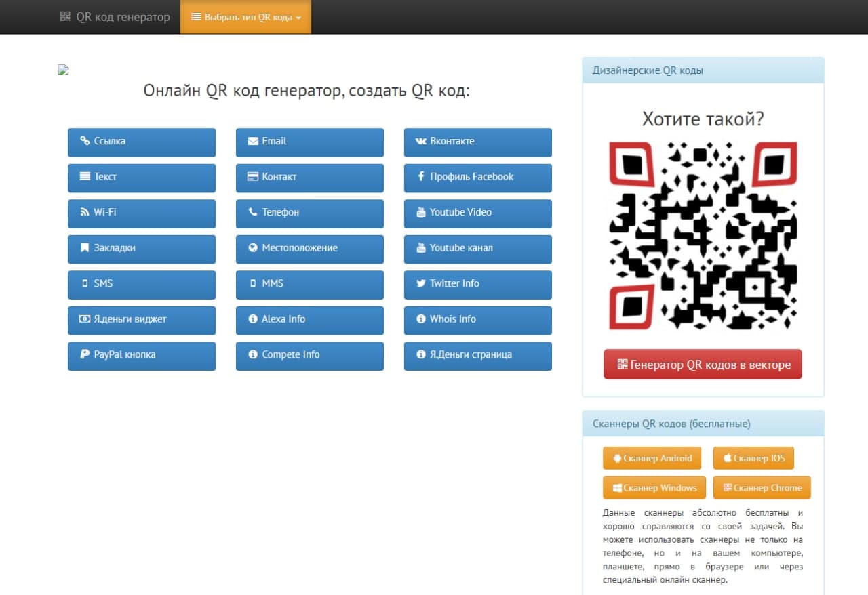The height and width of the screenshot is (595, 868).
Task: Click the 'Сканнеры QR кодов (бесплатные)' panel title
Action: (x=671, y=424)
